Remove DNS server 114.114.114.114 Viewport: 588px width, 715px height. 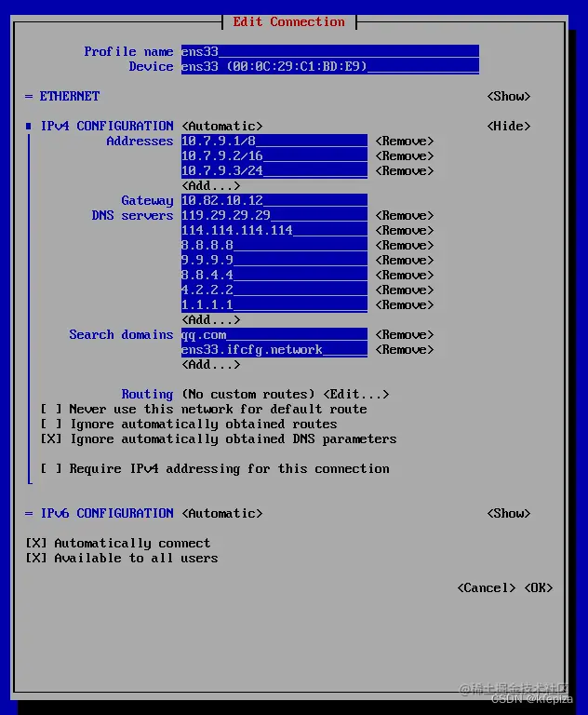[x=405, y=230]
